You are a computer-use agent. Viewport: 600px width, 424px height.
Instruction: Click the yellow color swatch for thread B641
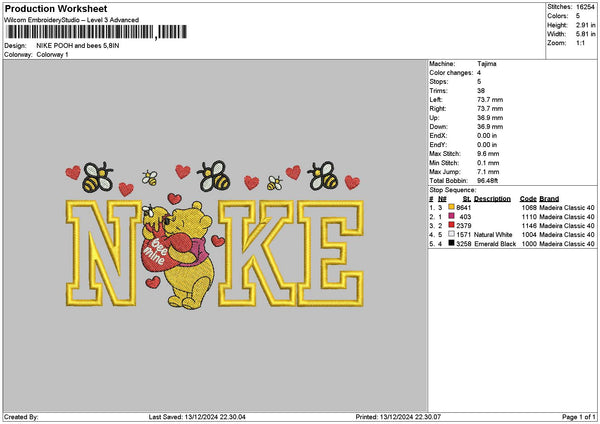tap(452, 207)
